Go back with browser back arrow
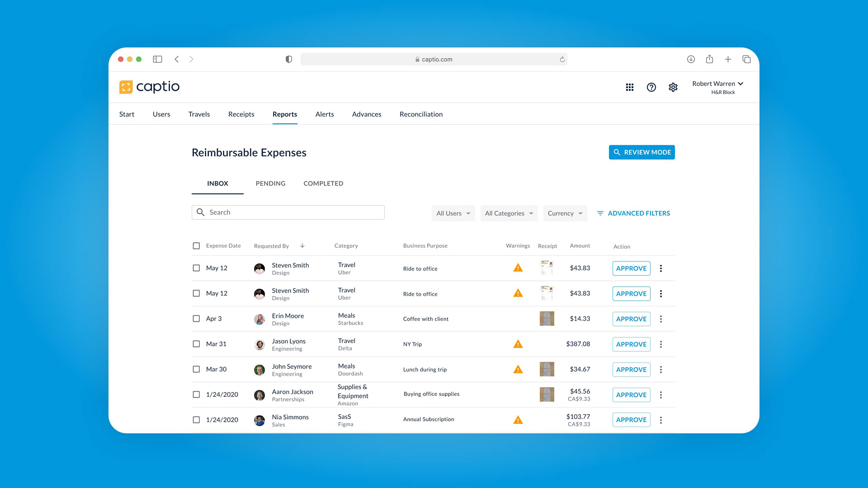The height and width of the screenshot is (488, 868). click(177, 59)
